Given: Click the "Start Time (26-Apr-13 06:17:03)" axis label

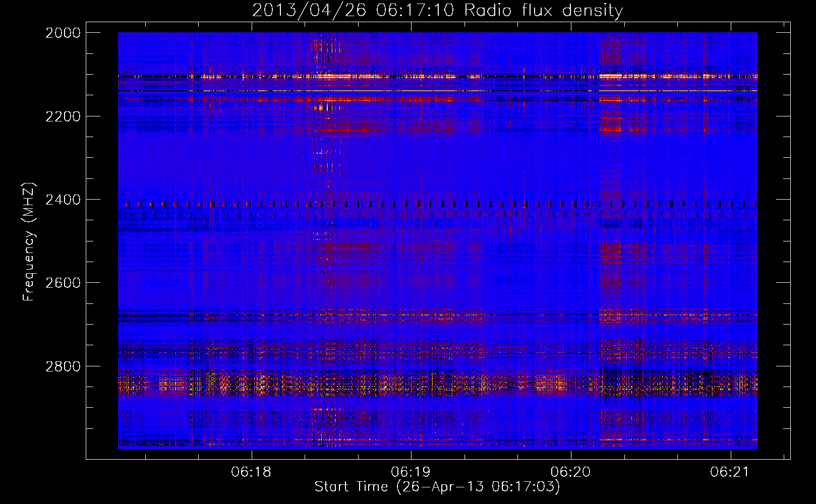Looking at the screenshot, I should coord(437,486).
